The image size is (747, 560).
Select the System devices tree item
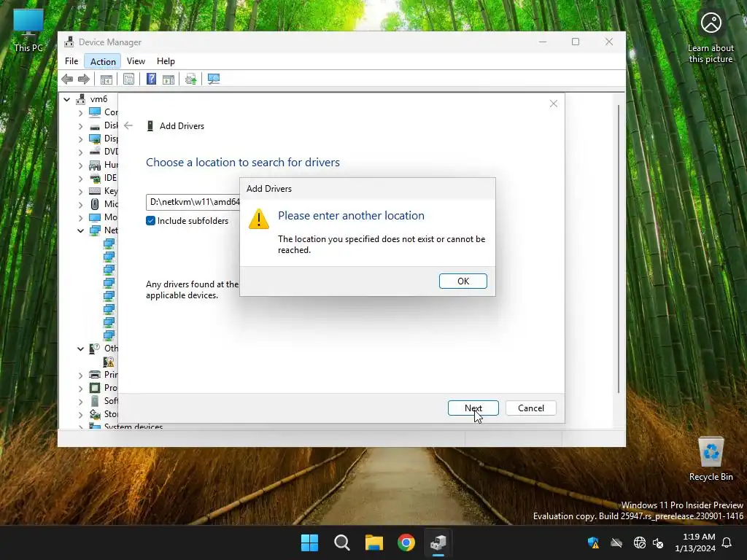(133, 427)
